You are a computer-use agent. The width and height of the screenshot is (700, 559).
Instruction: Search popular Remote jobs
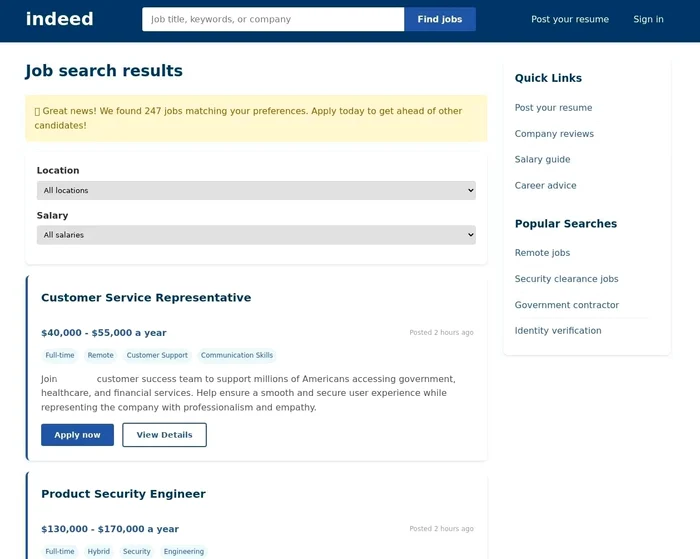[542, 253]
